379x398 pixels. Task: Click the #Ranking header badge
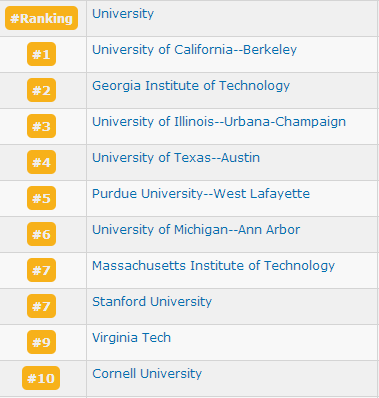point(41,18)
